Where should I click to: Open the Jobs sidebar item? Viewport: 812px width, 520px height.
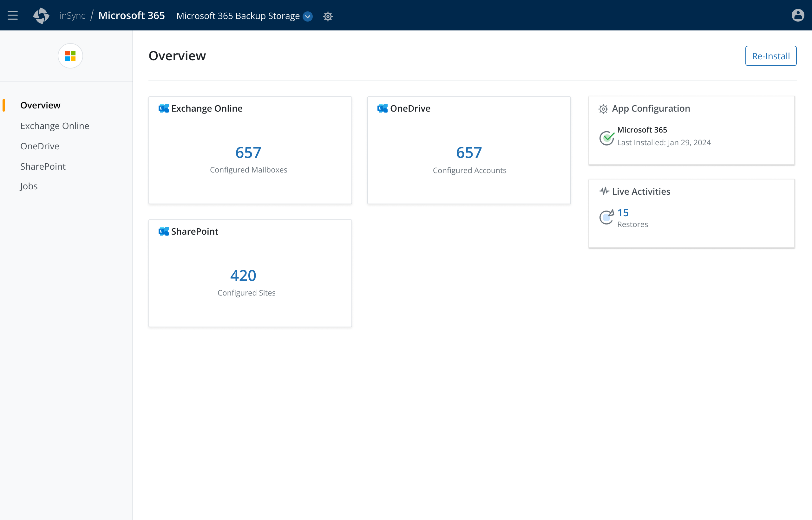[x=29, y=186]
